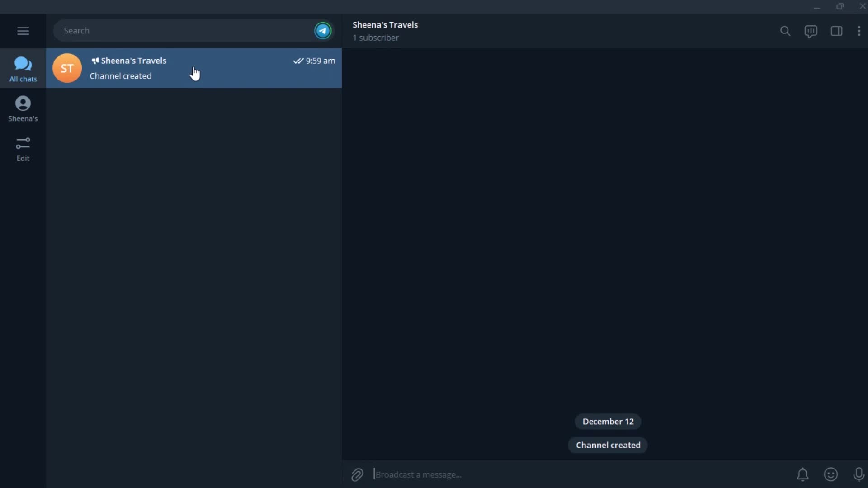Click attach file paperclip button
This screenshot has height=488, width=868.
pyautogui.click(x=357, y=474)
